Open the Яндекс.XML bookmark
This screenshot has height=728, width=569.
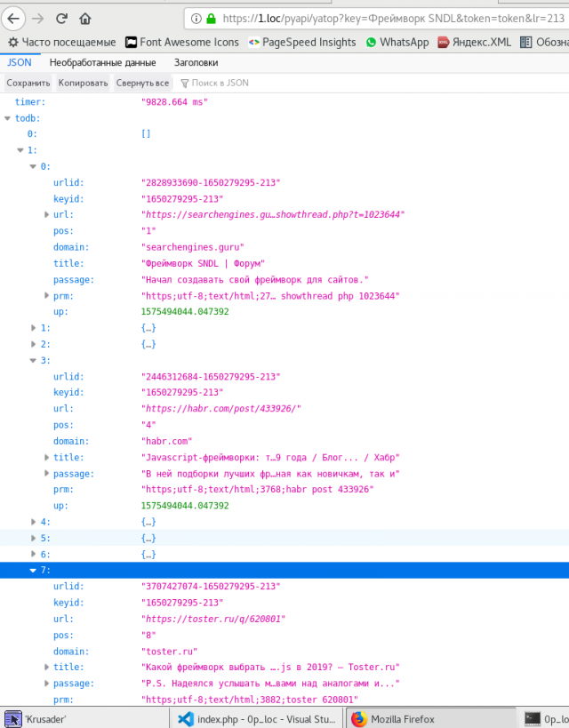click(x=475, y=43)
